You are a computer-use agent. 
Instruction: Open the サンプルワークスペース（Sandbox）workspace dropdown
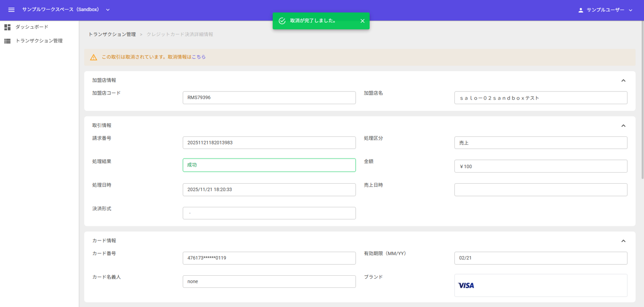(x=107, y=10)
